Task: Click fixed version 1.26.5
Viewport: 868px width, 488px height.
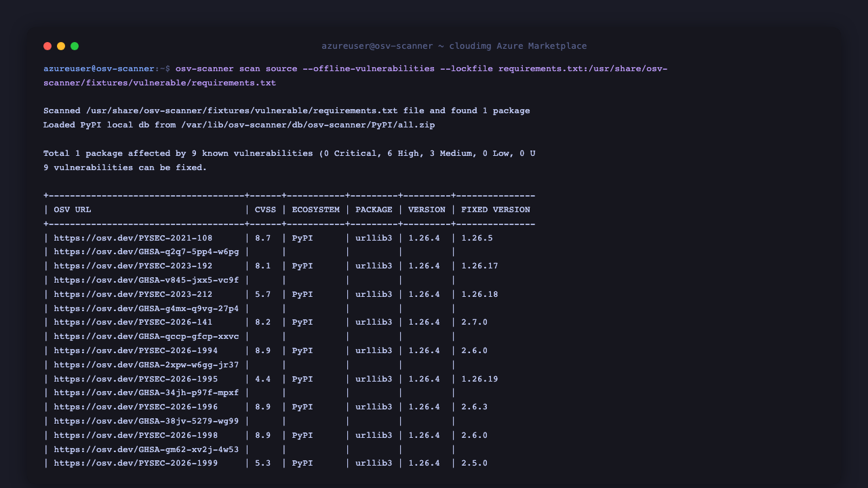Action: [477, 238]
